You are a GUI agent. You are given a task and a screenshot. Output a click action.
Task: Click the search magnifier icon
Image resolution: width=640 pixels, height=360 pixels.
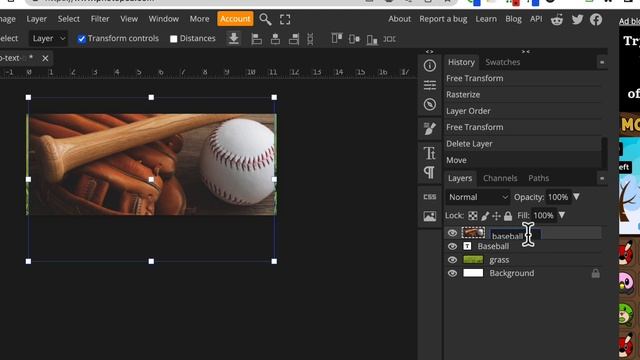265,19
